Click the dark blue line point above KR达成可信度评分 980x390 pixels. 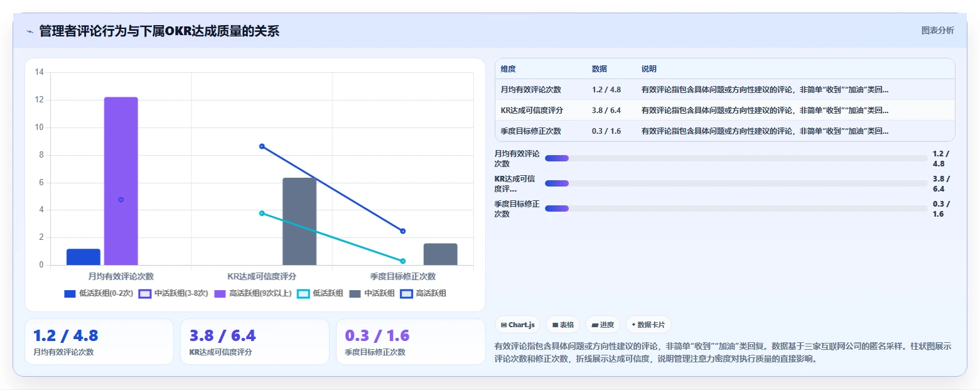[262, 146]
